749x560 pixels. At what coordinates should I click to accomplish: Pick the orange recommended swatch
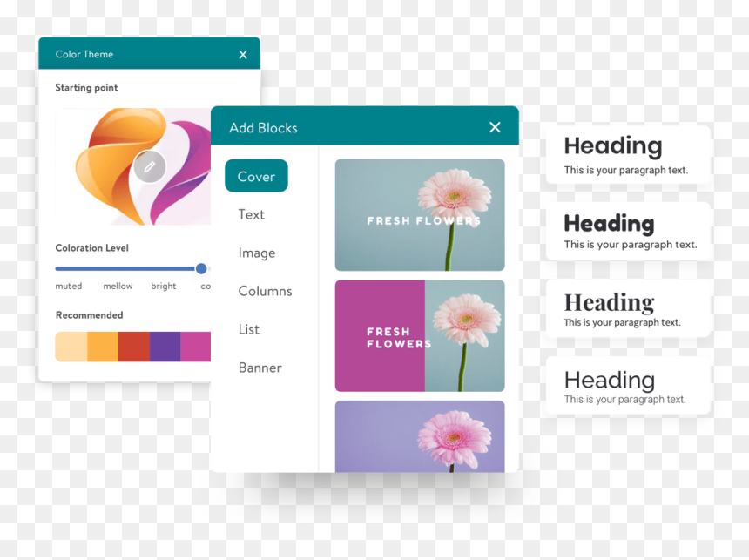[103, 347]
